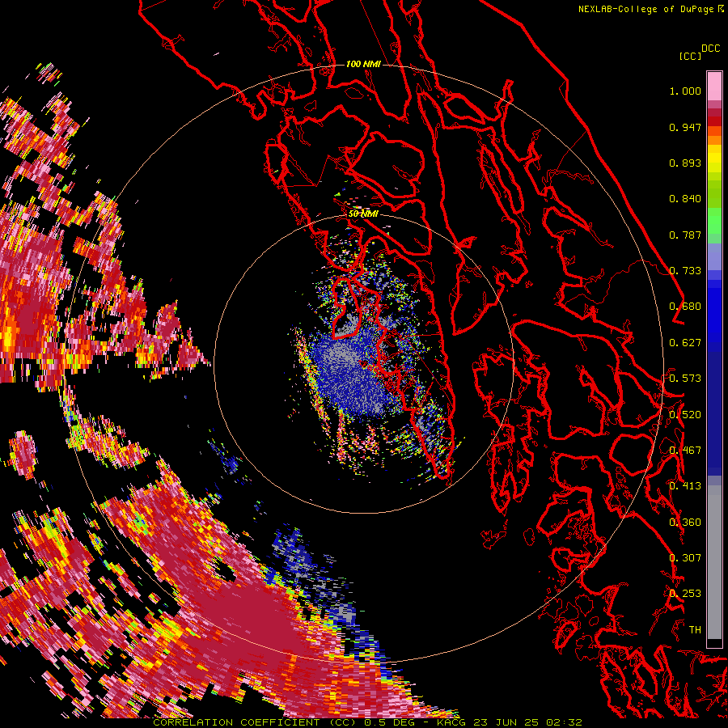Screen dimensions: 728x728
Task: Click the 0.520 scale value
Action: [x=685, y=415]
